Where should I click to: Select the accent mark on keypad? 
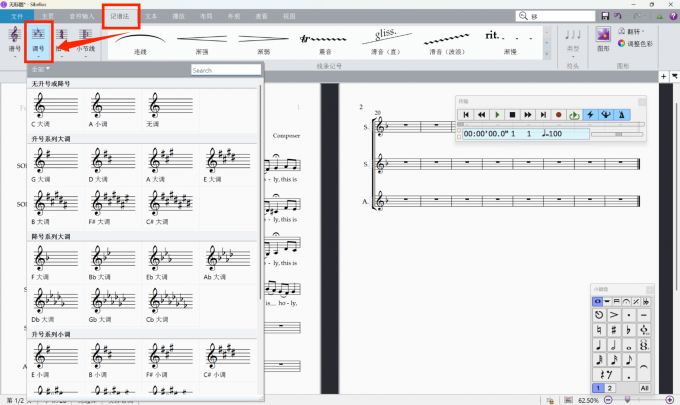[614, 315]
